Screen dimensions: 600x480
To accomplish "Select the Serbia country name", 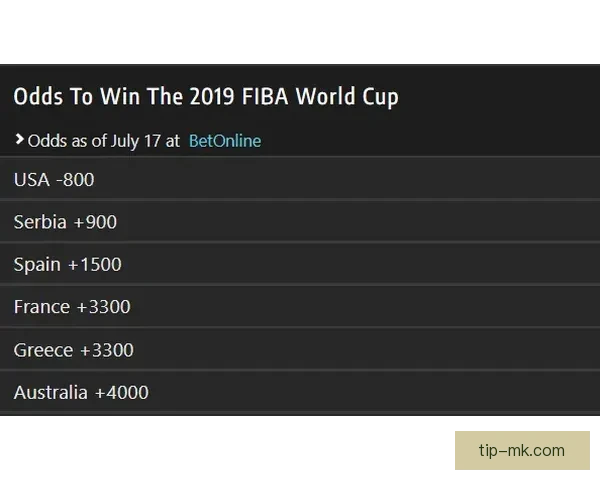I will (40, 222).
